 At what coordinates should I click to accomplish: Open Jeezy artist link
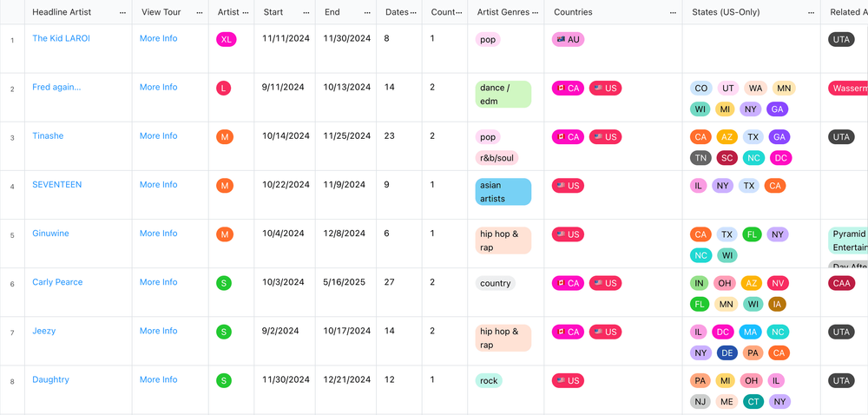pyautogui.click(x=43, y=330)
